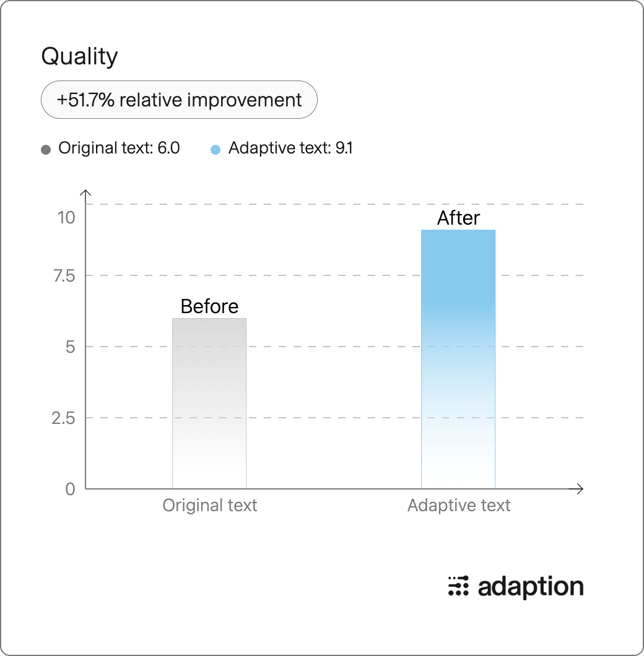Screen dimensions: 644x656
Task: Click the adaption logo dot icon
Action: pyautogui.click(x=458, y=585)
